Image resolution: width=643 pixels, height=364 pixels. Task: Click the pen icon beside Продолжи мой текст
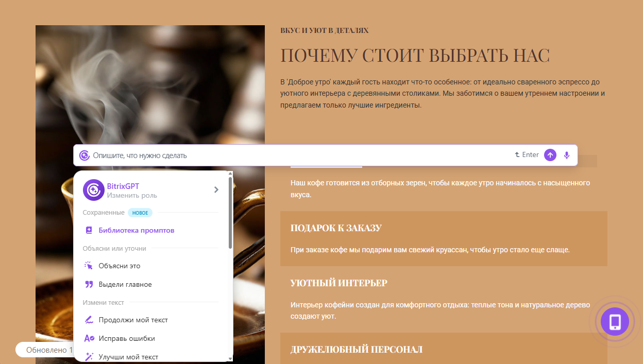(x=89, y=320)
